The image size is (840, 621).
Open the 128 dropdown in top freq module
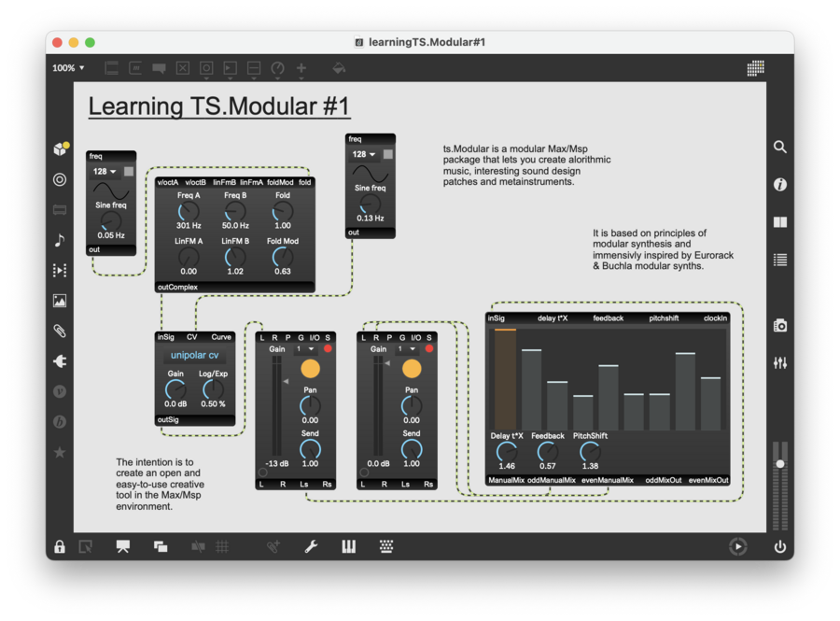click(x=364, y=154)
